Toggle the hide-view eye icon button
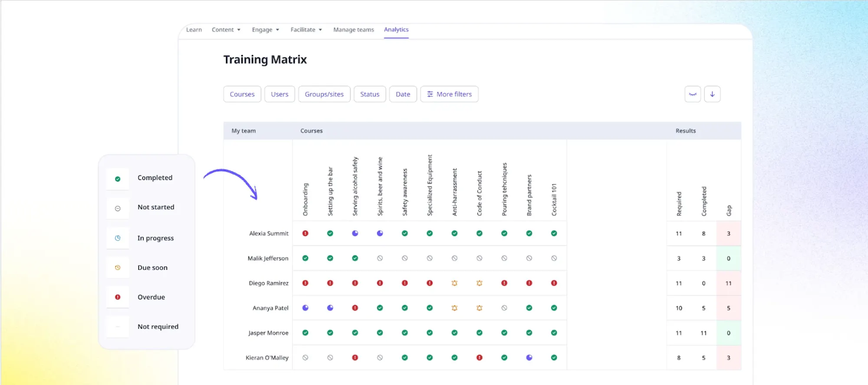 [693, 94]
